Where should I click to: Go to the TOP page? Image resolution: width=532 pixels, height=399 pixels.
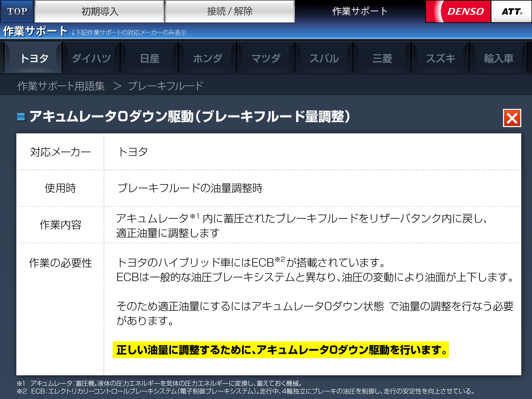coord(17,11)
